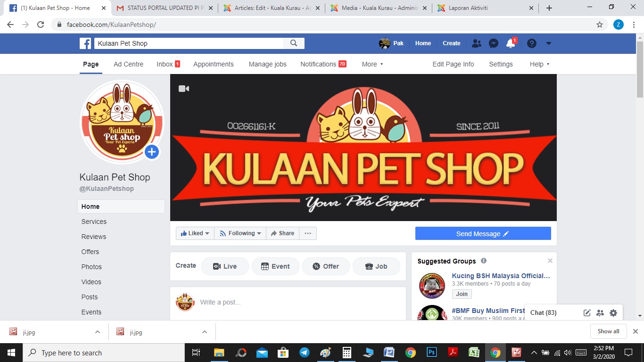Click the search magnifier button

[x=294, y=43]
